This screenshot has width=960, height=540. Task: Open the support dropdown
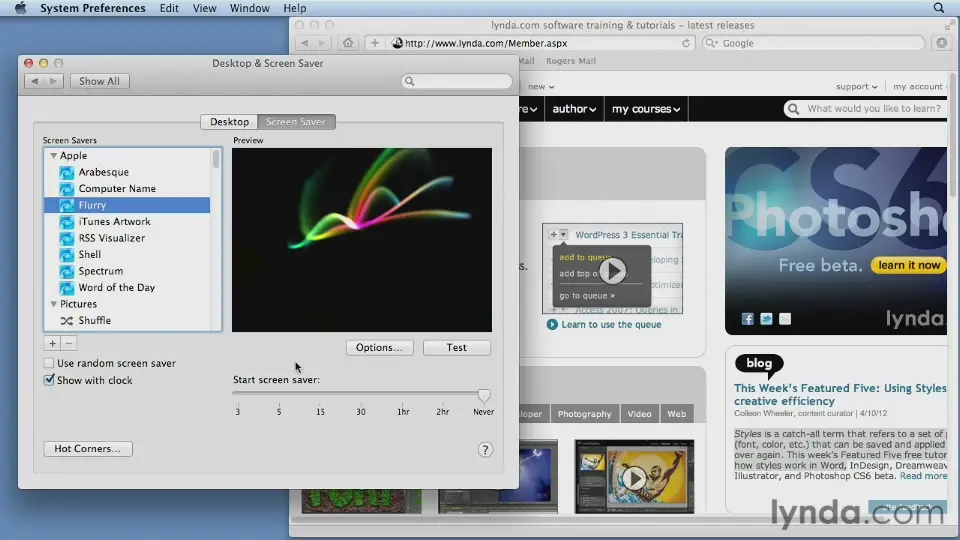[x=856, y=86]
